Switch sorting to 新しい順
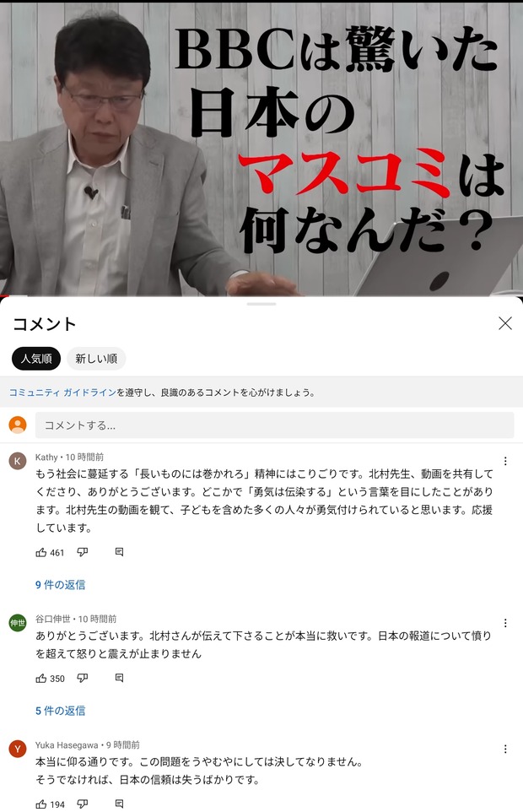Image resolution: width=523 pixels, height=812 pixels. pos(96,359)
